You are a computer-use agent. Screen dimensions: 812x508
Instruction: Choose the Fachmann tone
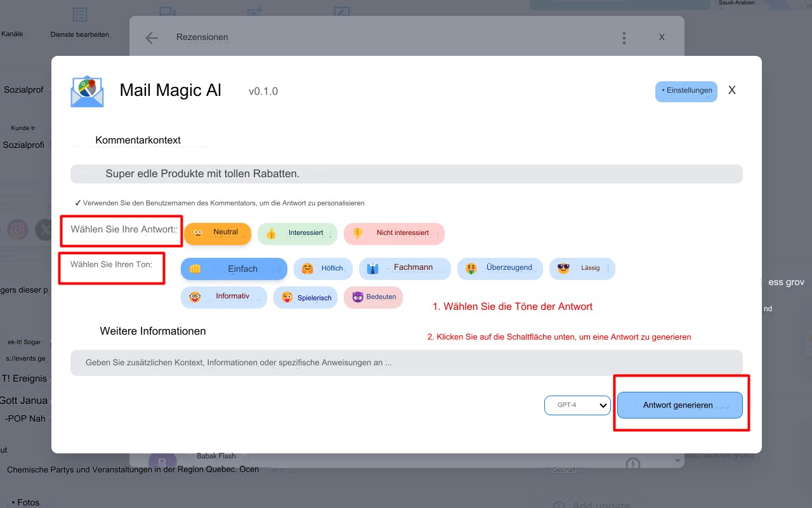point(405,269)
